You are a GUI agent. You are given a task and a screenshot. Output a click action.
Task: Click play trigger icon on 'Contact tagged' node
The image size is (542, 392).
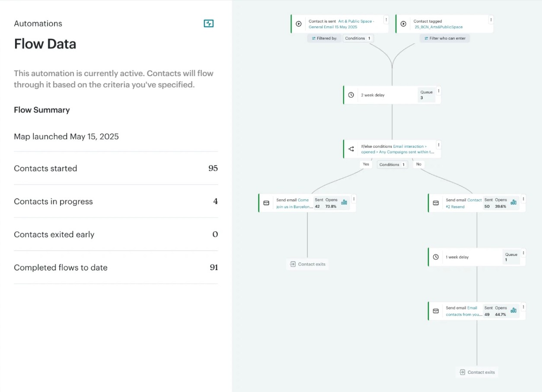(403, 24)
